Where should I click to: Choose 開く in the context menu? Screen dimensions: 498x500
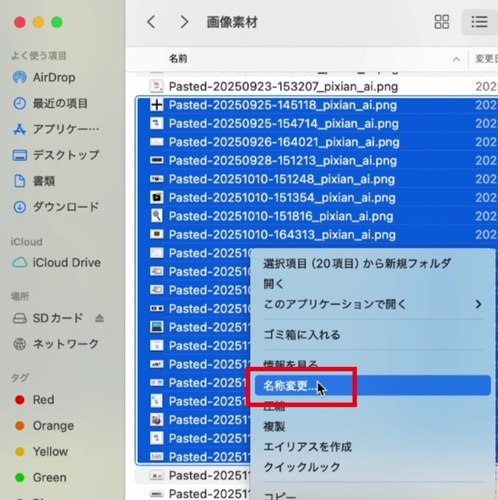273,284
